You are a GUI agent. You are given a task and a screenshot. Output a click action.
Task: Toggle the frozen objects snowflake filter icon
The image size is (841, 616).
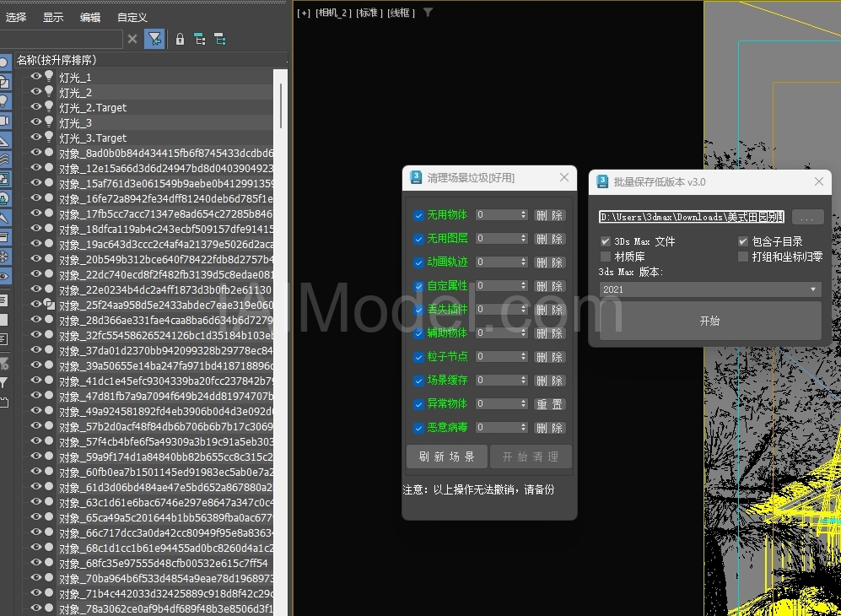[3, 257]
